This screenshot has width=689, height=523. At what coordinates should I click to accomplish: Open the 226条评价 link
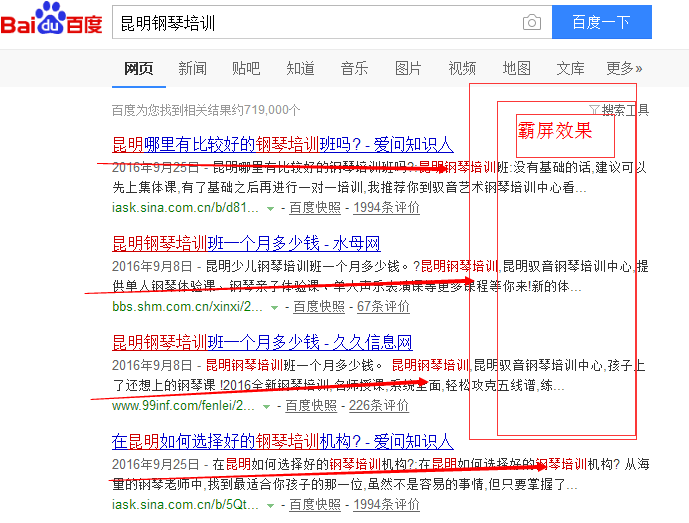click(379, 405)
